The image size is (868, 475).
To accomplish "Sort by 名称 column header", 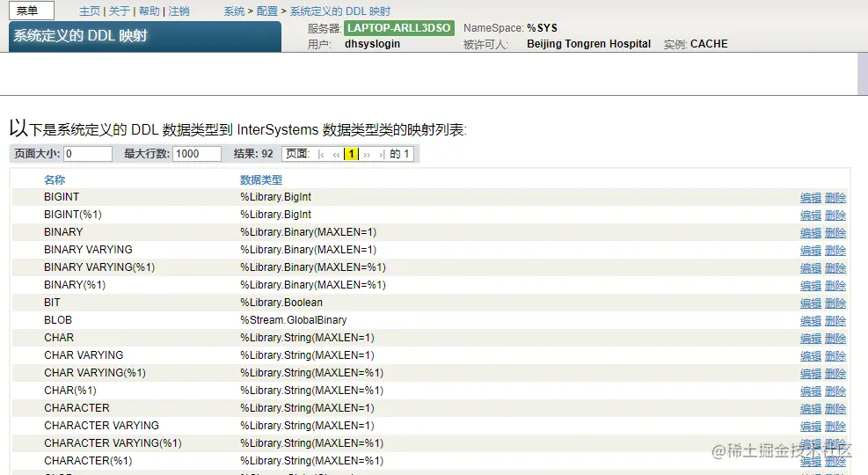I will 55,180.
